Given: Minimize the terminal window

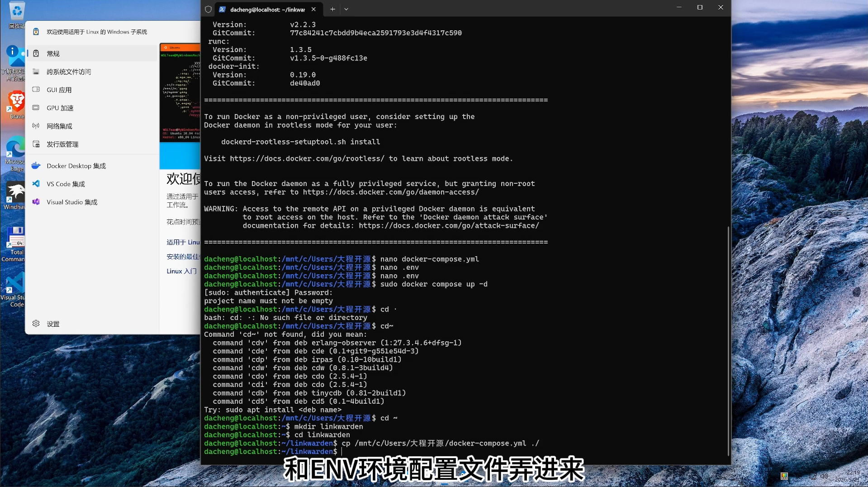Looking at the screenshot, I should (679, 7).
